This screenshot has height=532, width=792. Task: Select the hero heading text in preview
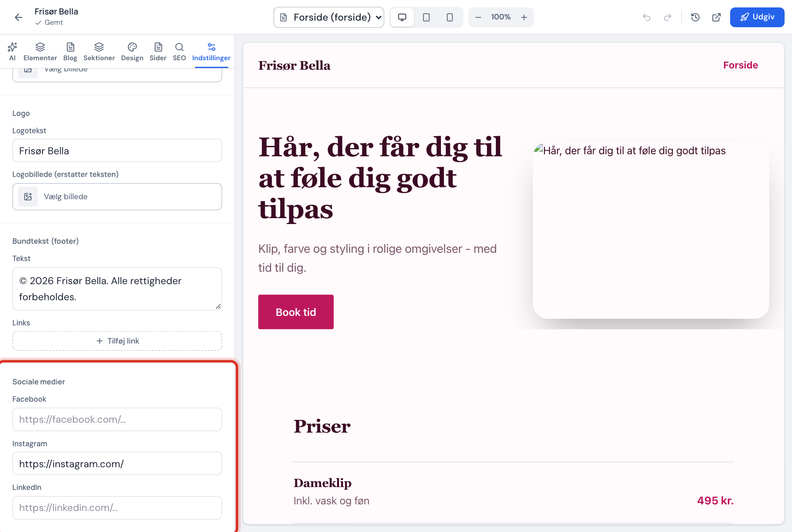[x=380, y=178]
